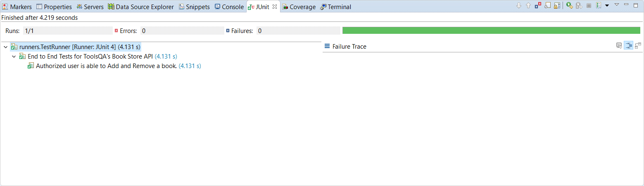Image resolution: width=644 pixels, height=186 pixels.
Task: Close the JUnit tab
Action: tap(275, 7)
